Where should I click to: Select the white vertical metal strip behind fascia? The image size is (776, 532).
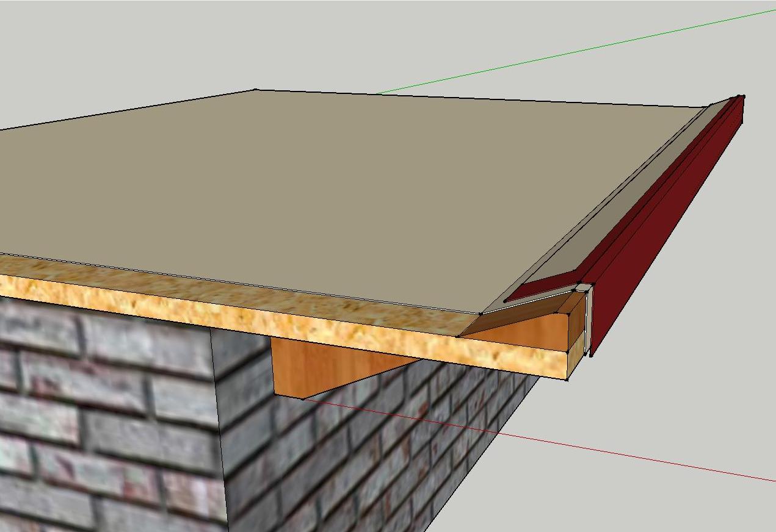tap(589, 323)
